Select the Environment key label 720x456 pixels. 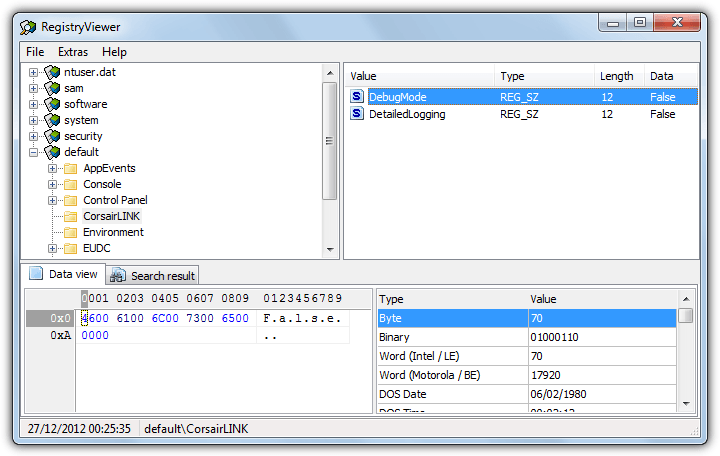pos(113,232)
